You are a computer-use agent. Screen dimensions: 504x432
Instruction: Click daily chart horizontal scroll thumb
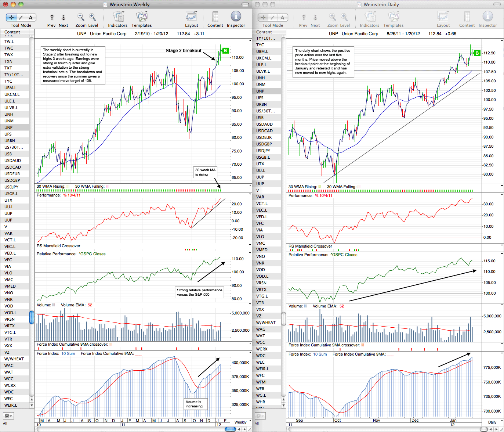[484, 429]
